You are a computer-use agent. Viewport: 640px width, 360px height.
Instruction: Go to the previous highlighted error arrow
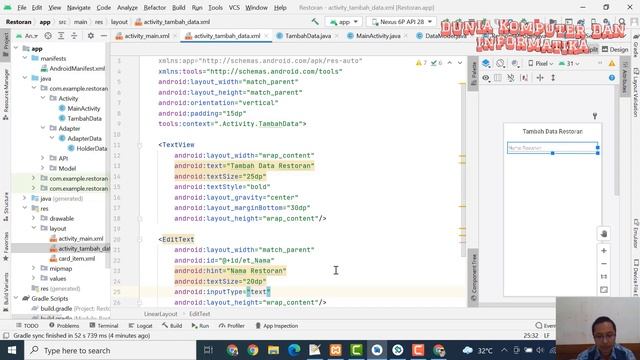pyautogui.click(x=449, y=63)
